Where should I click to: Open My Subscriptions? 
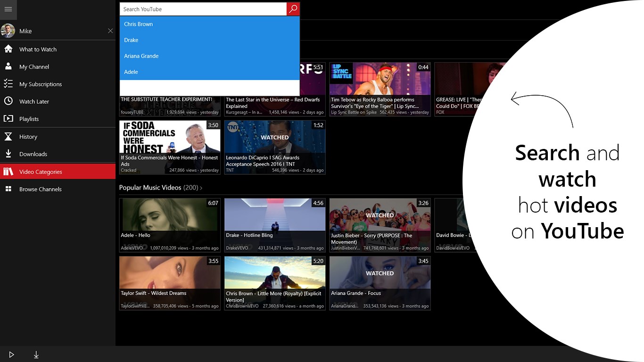coord(58,84)
